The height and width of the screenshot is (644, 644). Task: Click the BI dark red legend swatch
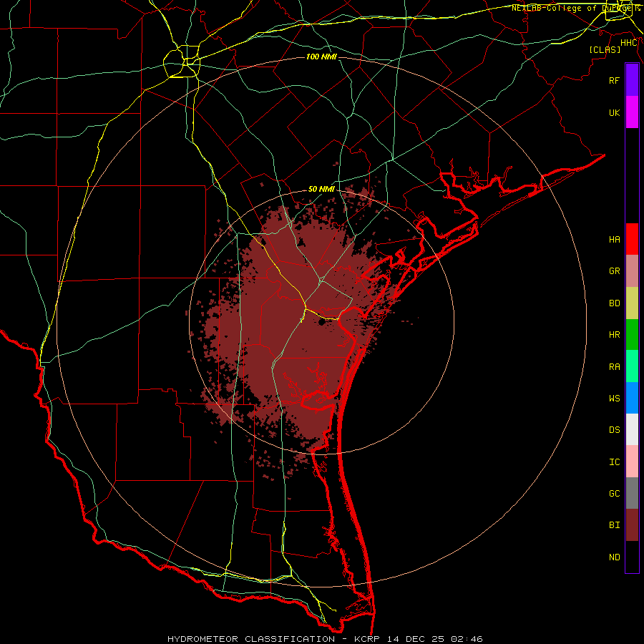632,525
